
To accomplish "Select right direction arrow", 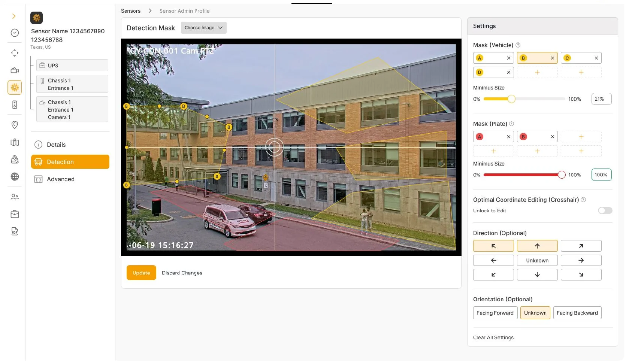I will 581,260.
